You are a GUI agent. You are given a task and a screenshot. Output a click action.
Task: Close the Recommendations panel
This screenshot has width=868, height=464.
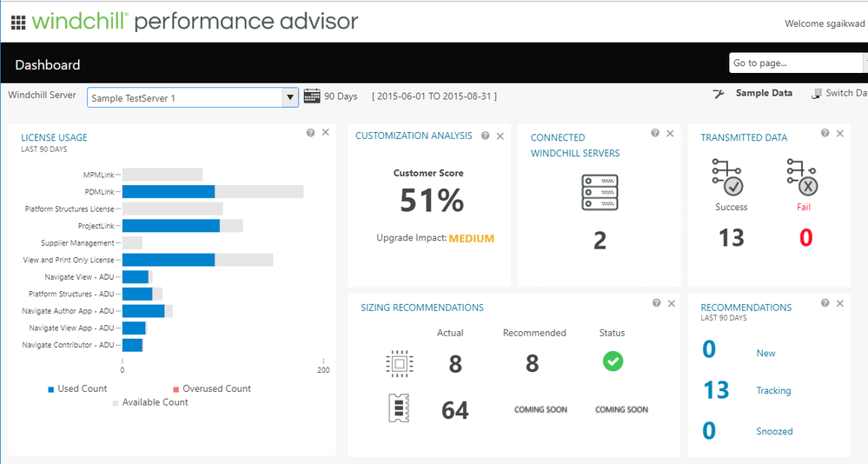coord(840,303)
